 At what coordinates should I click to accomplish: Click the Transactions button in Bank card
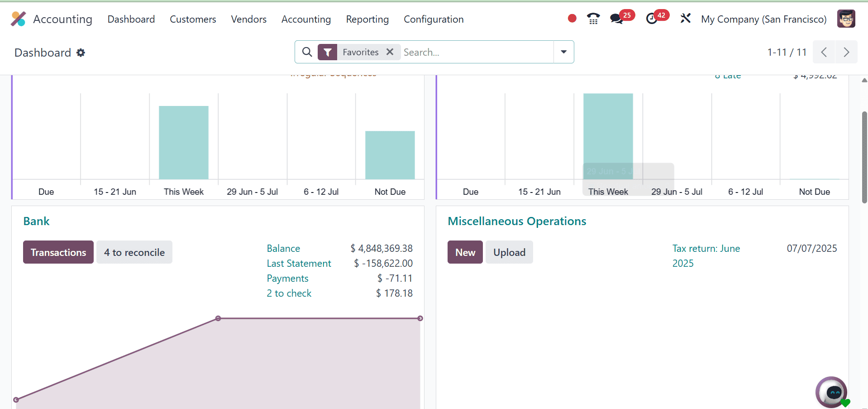58,252
